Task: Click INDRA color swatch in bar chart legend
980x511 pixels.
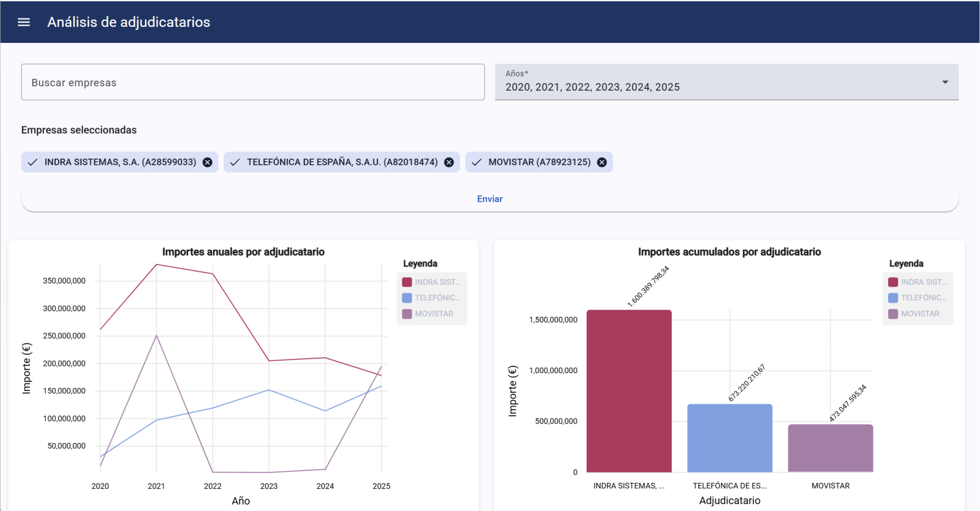Action: (893, 282)
